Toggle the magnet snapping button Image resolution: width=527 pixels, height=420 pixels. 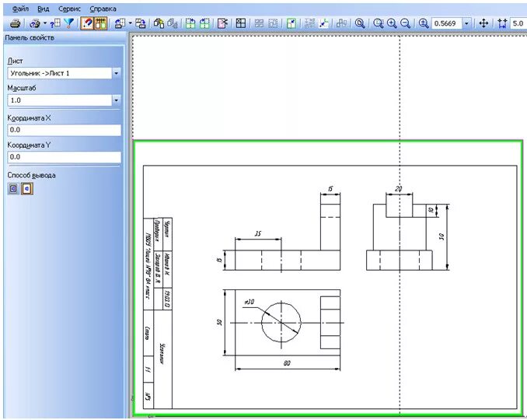(87, 23)
